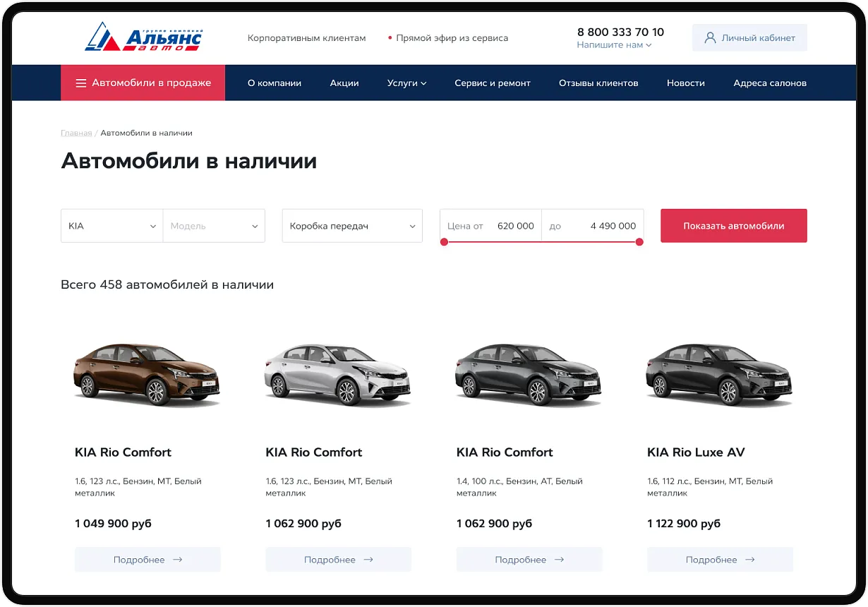Click the Альянс Авто logo

(143, 37)
